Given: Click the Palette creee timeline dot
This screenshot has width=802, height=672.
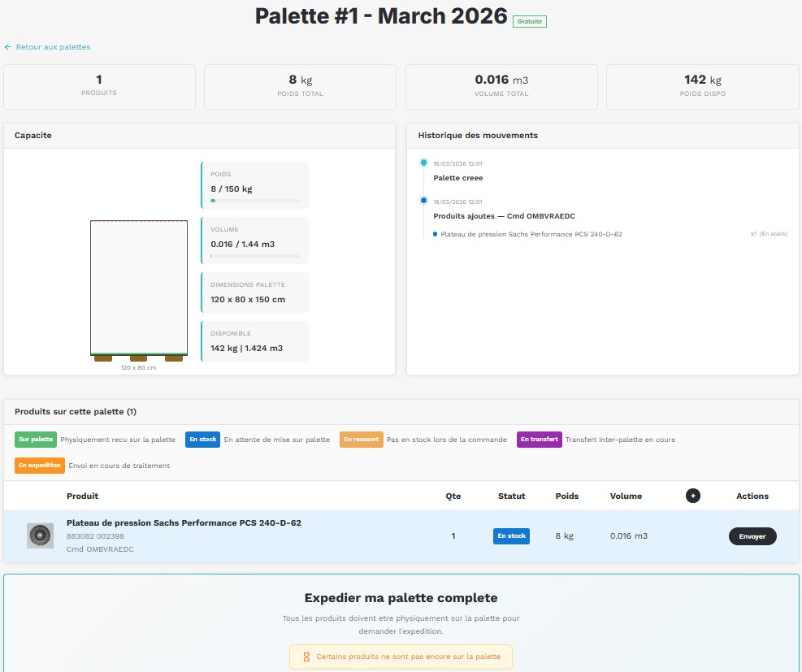Looking at the screenshot, I should point(423,163).
